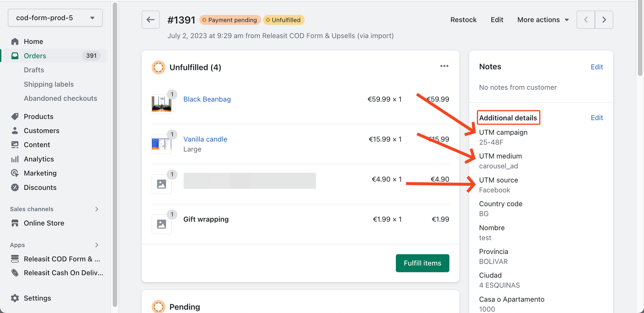Click the UTM campaign value 25-48F
The height and width of the screenshot is (313, 644).
coord(491,142)
